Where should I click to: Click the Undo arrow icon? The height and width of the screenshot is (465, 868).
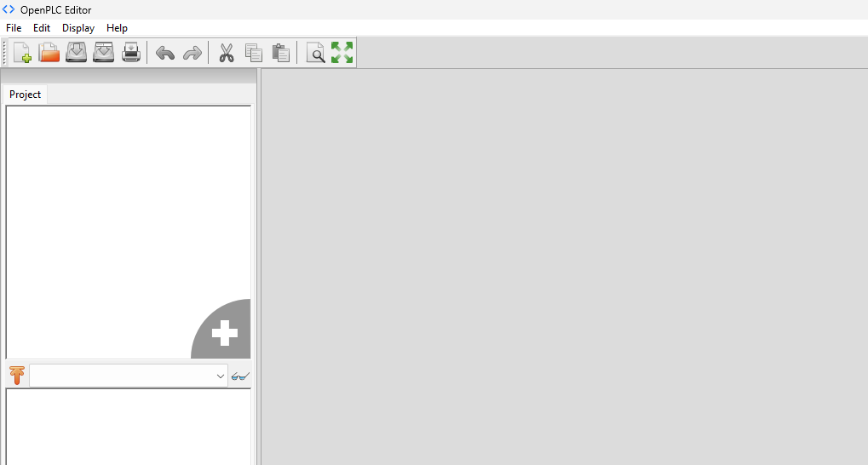[x=165, y=53]
